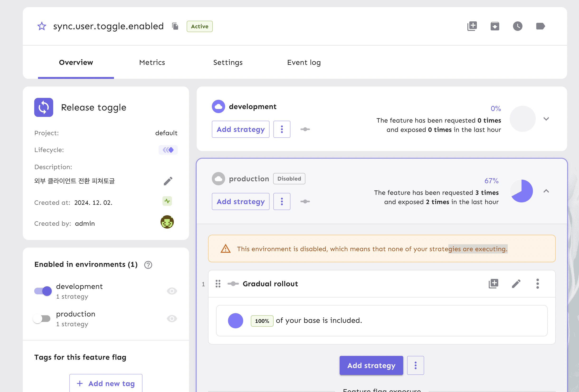
Task: Click filled Add strategy button
Action: tap(371, 365)
